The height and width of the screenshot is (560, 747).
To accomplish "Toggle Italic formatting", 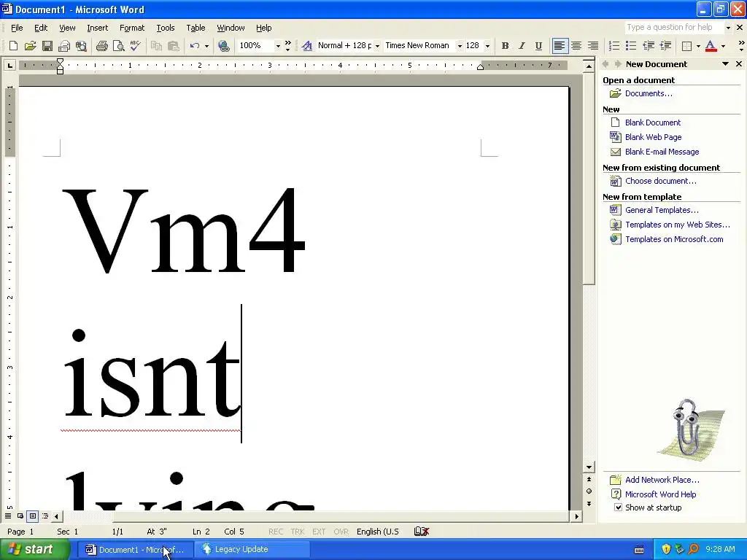I will tap(522, 46).
